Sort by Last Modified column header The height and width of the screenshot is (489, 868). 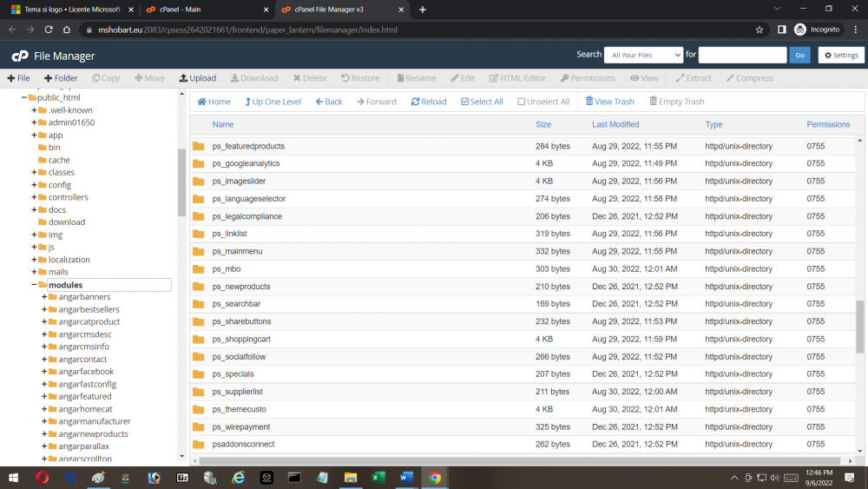click(x=615, y=124)
